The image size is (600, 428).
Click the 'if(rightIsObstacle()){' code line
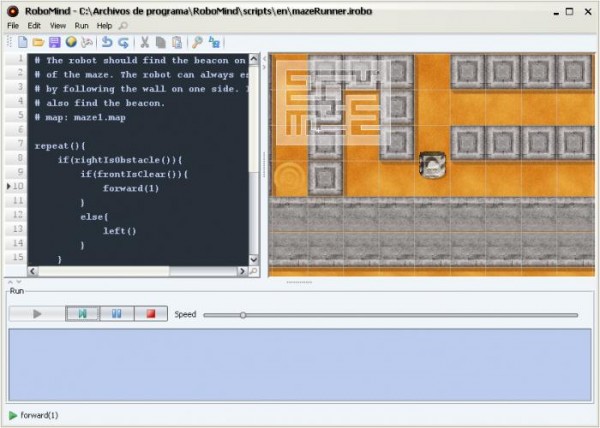click(120, 160)
